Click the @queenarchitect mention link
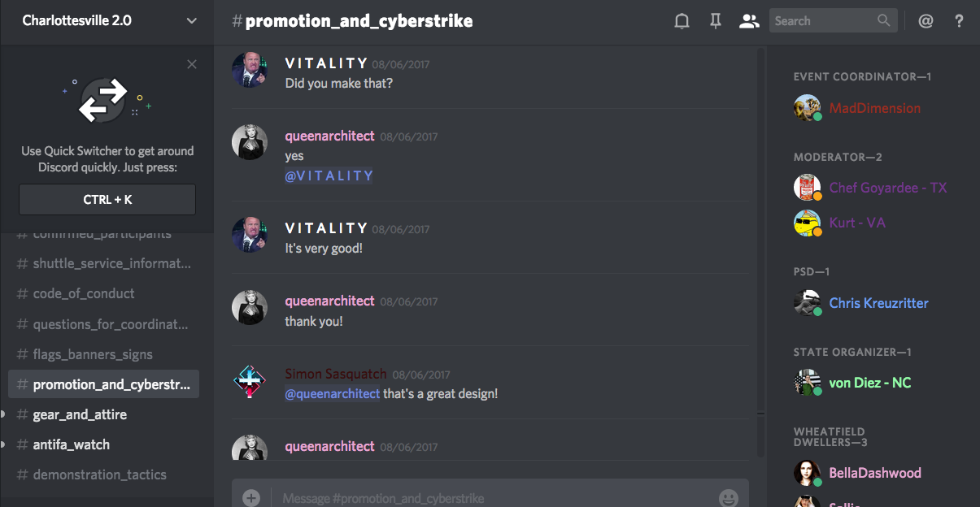 tap(333, 393)
